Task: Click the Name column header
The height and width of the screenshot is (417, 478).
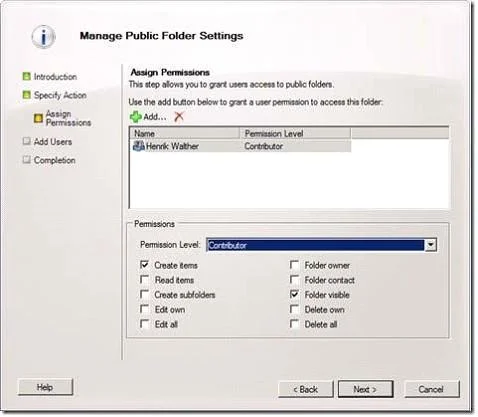Action: 185,133
